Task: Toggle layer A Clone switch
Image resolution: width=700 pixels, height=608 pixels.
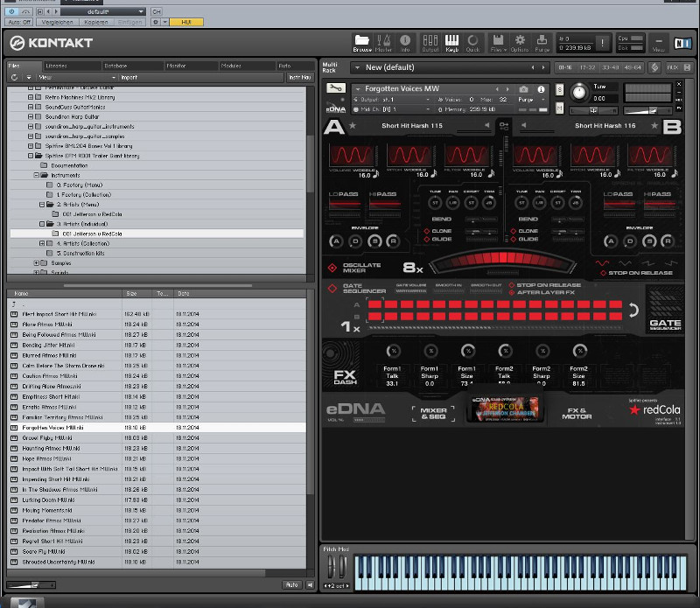Action: click(426, 231)
